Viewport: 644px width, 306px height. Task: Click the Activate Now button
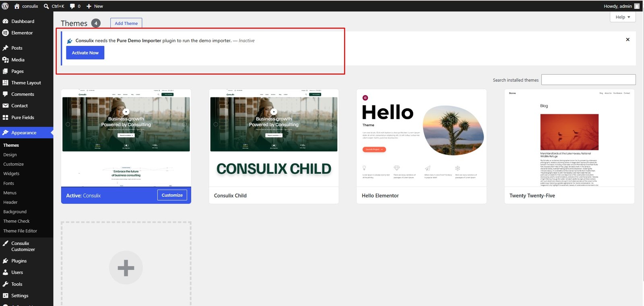[85, 53]
